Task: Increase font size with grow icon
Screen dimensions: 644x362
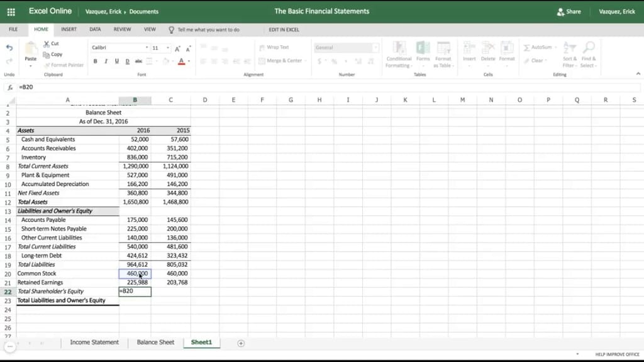Action: click(177, 48)
